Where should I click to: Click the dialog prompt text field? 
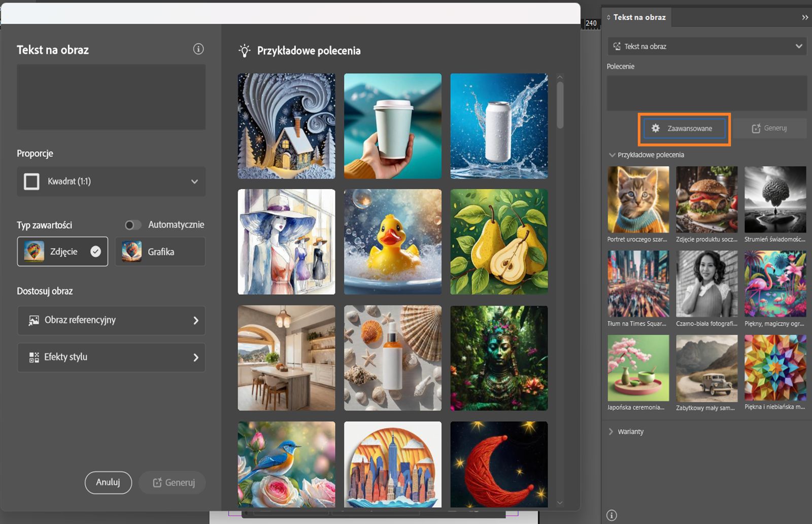pyautogui.click(x=111, y=97)
